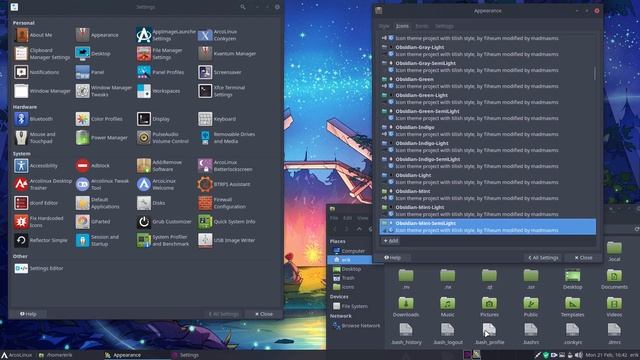Open View menu in file manager

coord(362,218)
